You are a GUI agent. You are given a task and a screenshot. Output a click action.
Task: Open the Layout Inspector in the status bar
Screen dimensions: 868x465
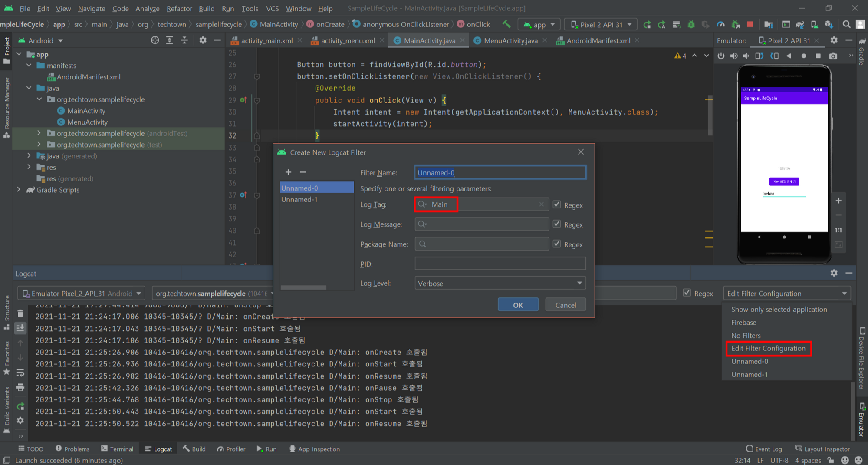pyautogui.click(x=822, y=449)
